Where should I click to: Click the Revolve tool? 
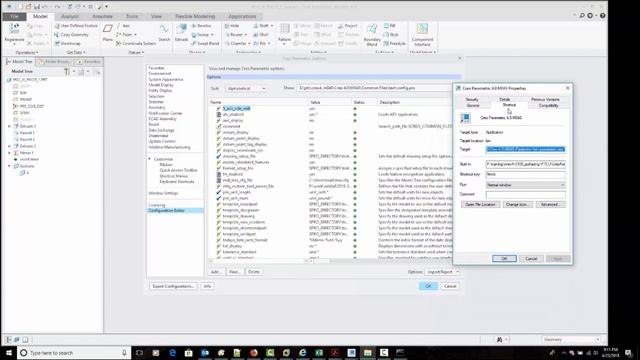[x=201, y=26]
